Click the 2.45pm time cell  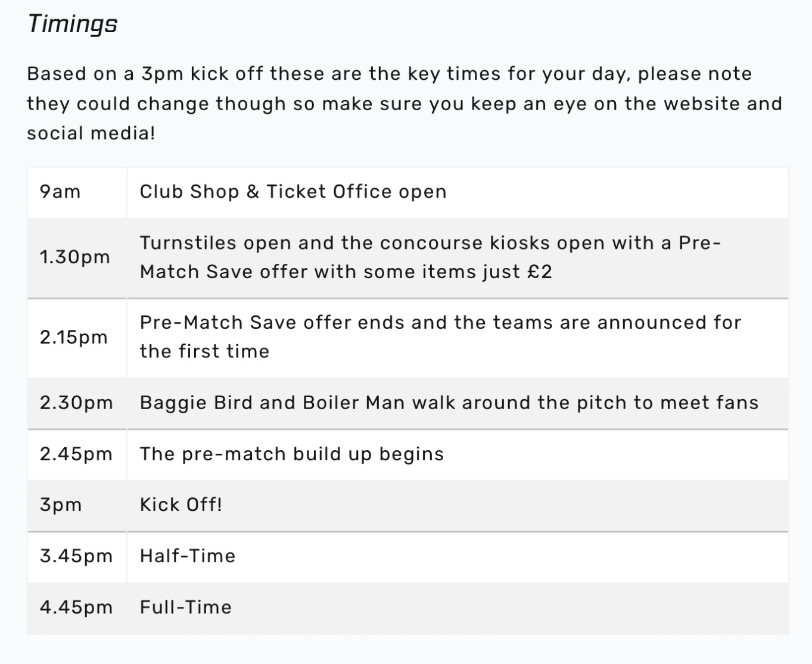(x=76, y=454)
